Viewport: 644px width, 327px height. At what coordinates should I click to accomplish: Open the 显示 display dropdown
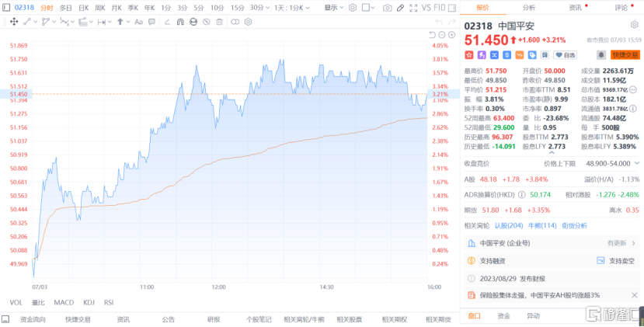(333, 8)
